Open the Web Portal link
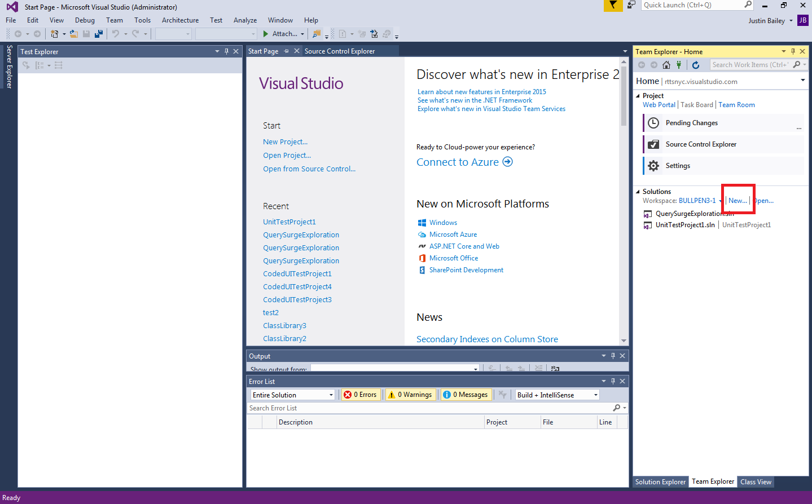This screenshot has height=504, width=812. tap(659, 105)
